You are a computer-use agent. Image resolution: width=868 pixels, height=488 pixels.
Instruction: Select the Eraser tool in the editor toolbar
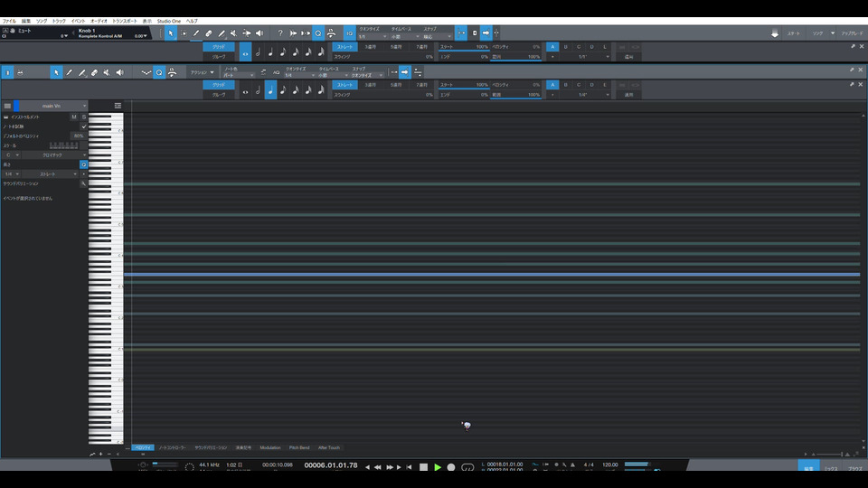94,72
